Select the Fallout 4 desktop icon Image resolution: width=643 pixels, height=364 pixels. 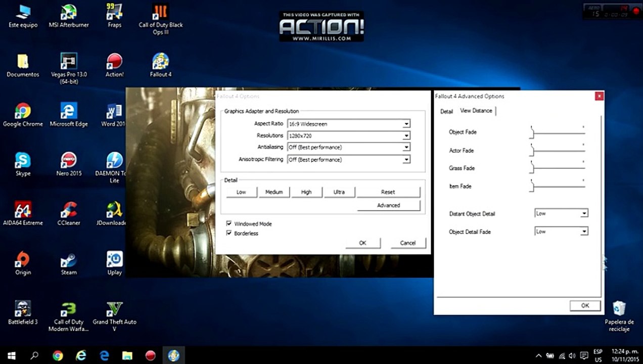161,66
